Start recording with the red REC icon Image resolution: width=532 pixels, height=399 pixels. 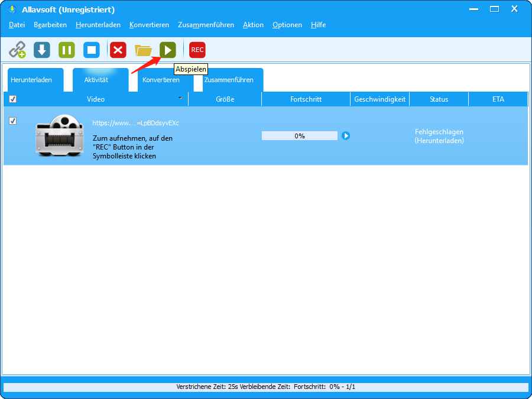point(197,50)
